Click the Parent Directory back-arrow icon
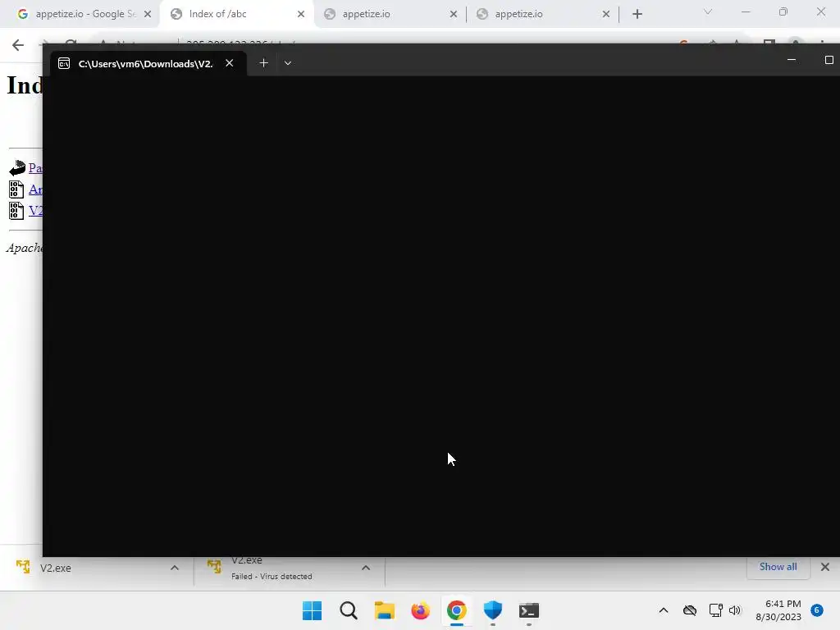Image resolution: width=840 pixels, height=630 pixels. (17, 167)
